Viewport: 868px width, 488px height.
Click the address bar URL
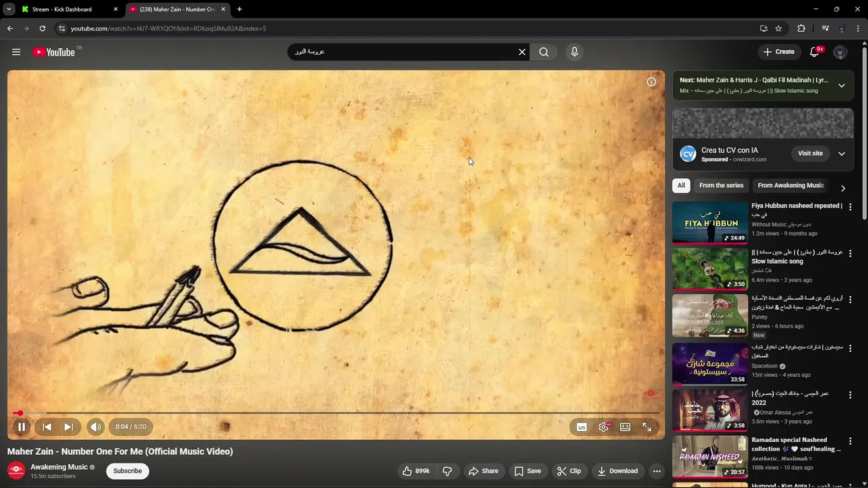pos(168,28)
